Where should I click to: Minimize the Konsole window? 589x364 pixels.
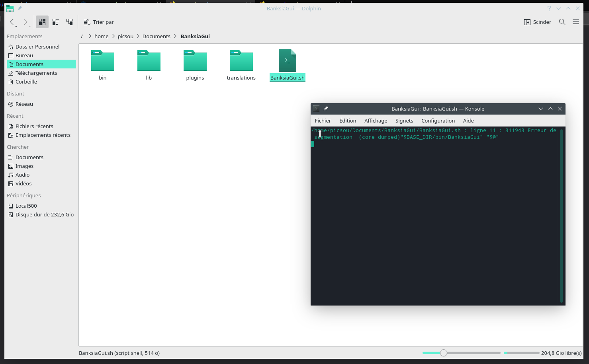point(541,109)
